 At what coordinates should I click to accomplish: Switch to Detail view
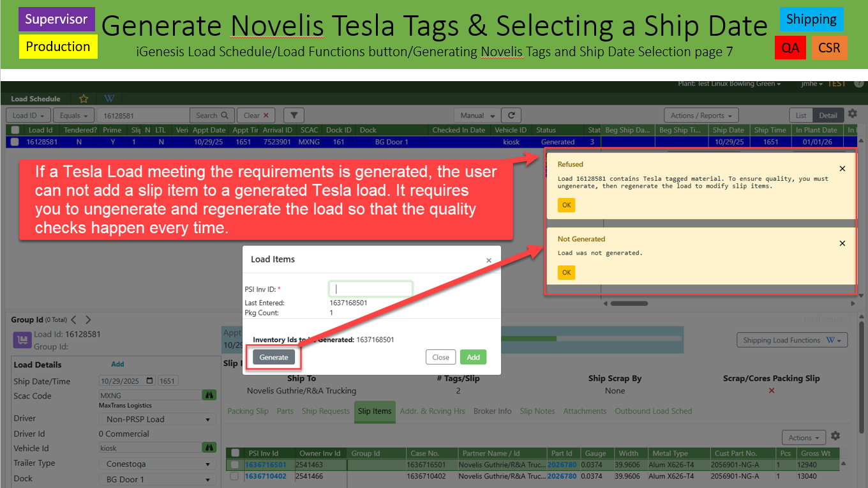coord(828,116)
